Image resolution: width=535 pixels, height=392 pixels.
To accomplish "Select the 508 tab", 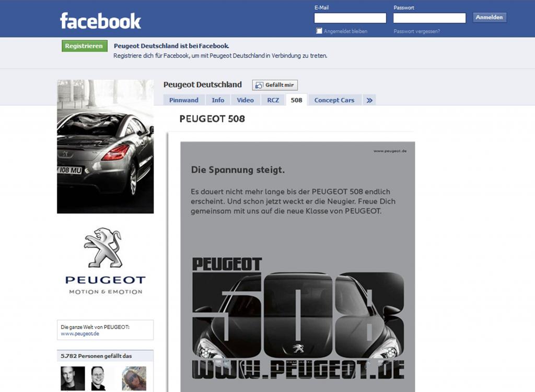I will point(297,100).
